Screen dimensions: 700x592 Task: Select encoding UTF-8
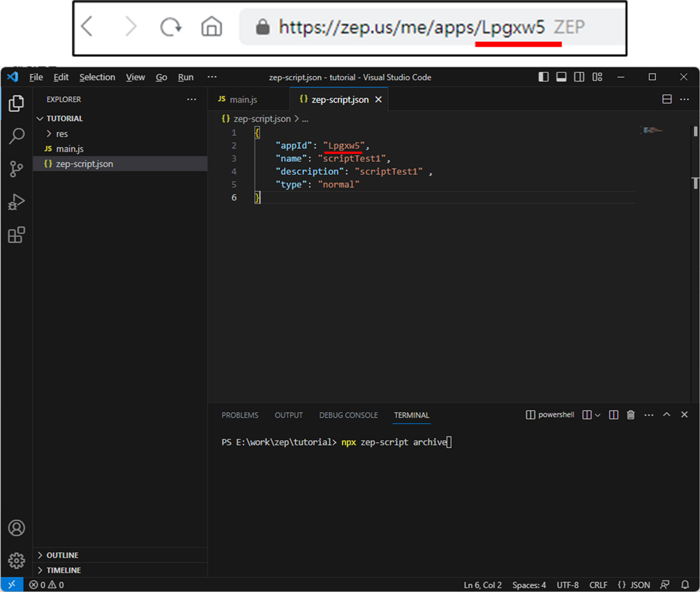567,585
